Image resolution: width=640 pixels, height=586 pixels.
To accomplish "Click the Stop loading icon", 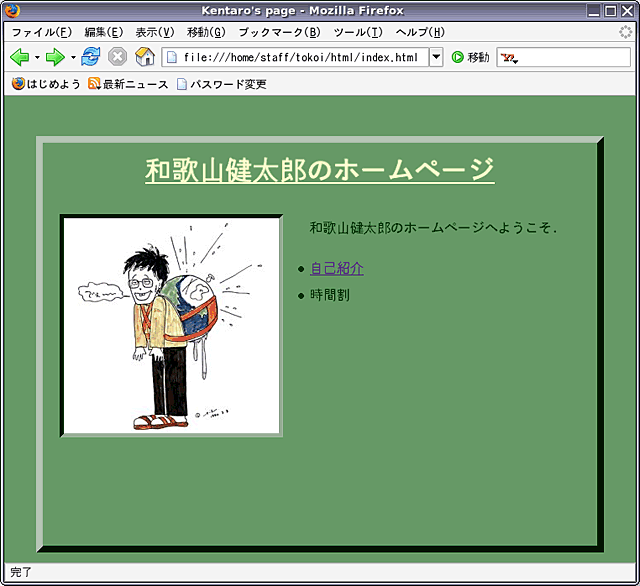I will pos(117,57).
